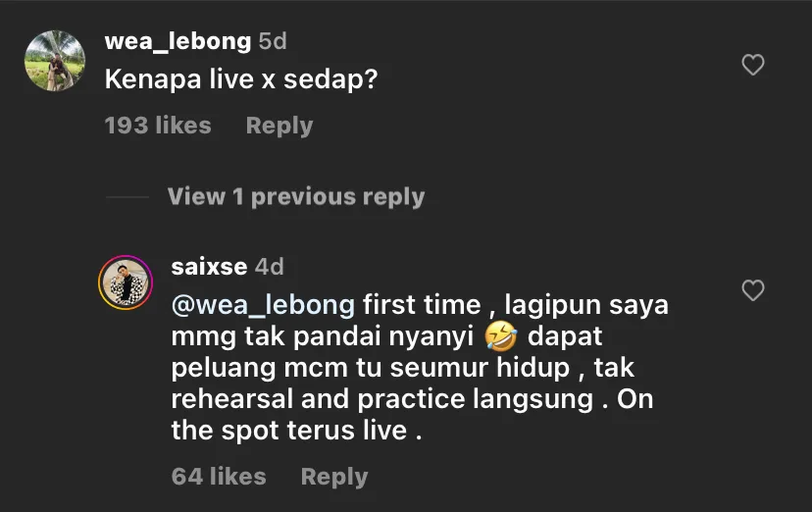View the 64 likes list

tap(219, 477)
